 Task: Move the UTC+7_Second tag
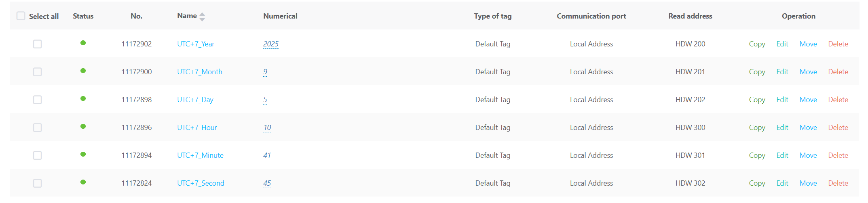(808, 183)
